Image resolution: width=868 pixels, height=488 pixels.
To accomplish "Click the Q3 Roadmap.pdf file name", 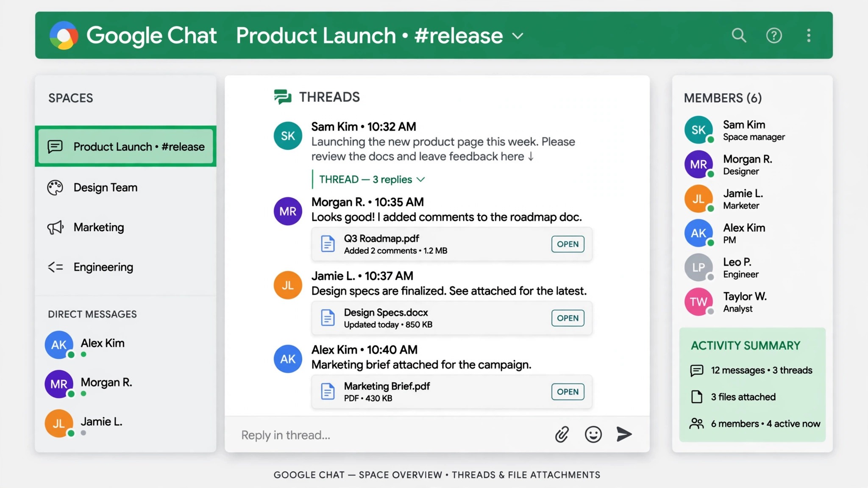I will (x=381, y=238).
